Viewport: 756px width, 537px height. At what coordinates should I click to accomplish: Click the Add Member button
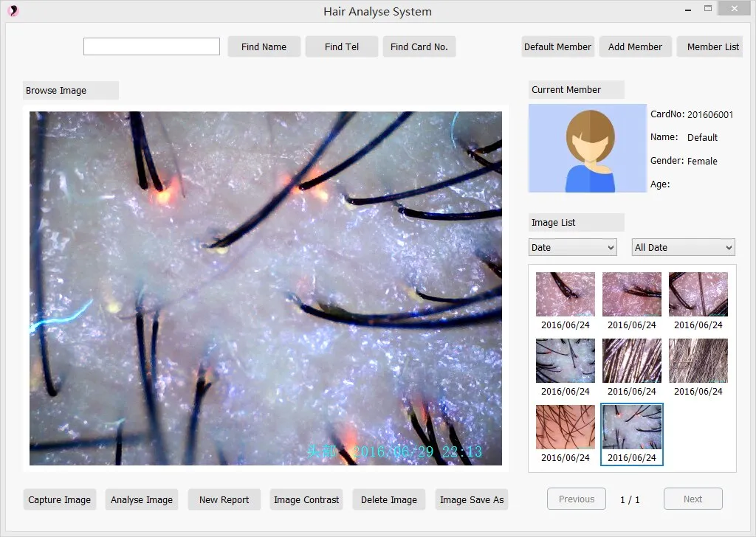pyautogui.click(x=635, y=46)
